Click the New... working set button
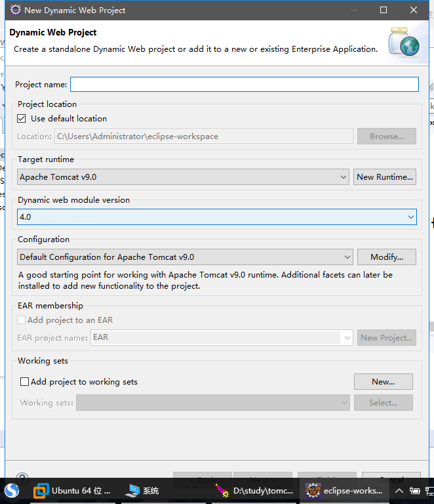The height and width of the screenshot is (504, 434). (384, 381)
